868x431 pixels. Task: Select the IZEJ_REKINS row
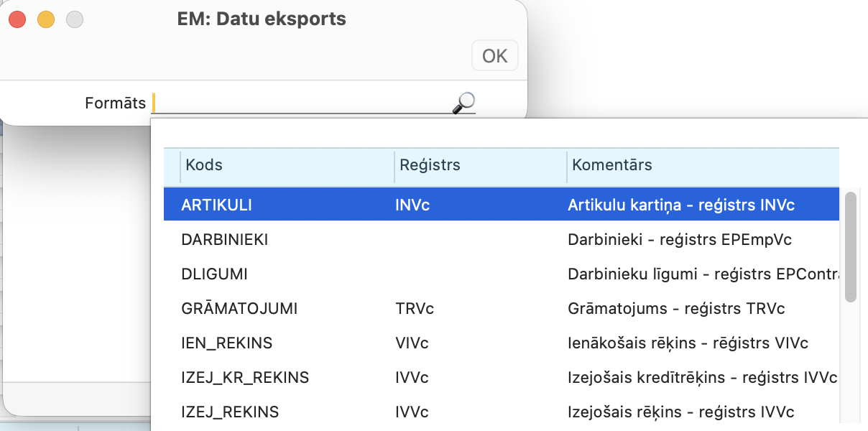[x=230, y=412]
